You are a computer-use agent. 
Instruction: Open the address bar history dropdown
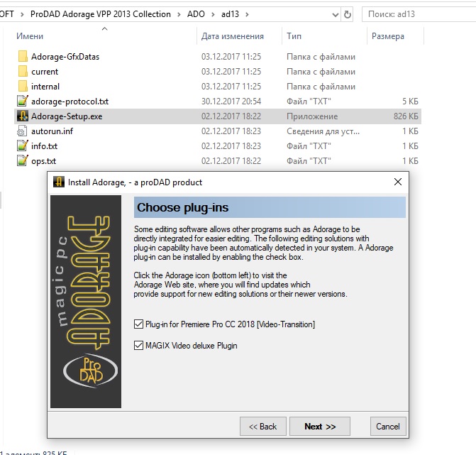(335, 14)
